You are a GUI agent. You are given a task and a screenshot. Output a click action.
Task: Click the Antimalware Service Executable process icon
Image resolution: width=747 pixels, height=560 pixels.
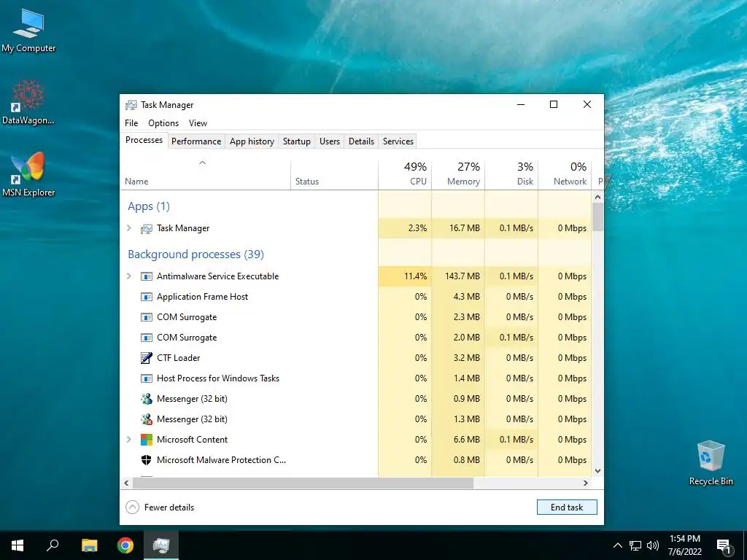(x=146, y=276)
